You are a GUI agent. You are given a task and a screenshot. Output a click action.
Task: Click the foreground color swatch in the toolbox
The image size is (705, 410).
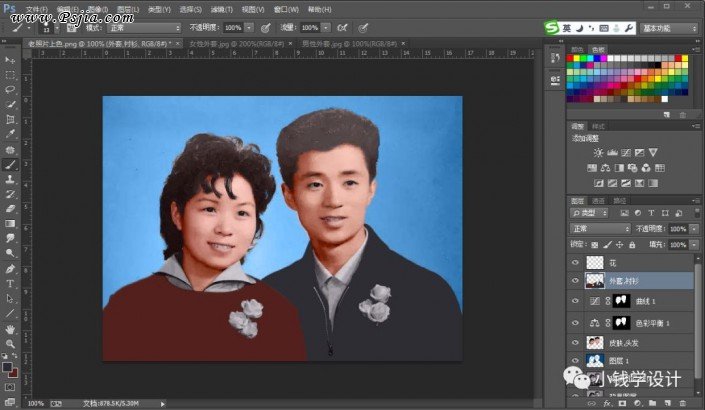tap(7, 367)
